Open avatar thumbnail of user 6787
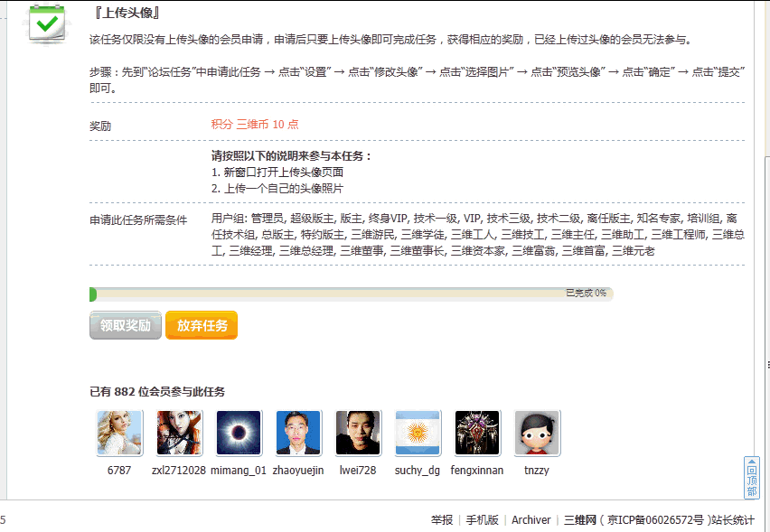Image resolution: width=770 pixels, height=532 pixels. pyautogui.click(x=120, y=433)
